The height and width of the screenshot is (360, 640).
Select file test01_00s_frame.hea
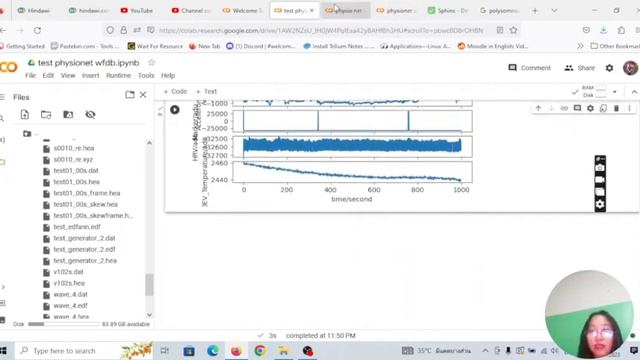pos(87,193)
